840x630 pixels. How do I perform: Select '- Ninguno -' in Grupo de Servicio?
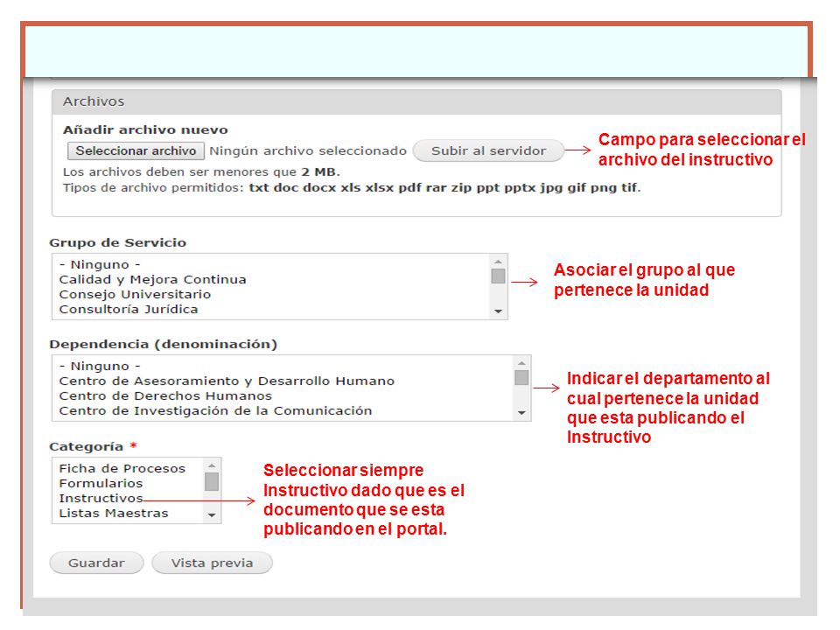tap(271, 264)
